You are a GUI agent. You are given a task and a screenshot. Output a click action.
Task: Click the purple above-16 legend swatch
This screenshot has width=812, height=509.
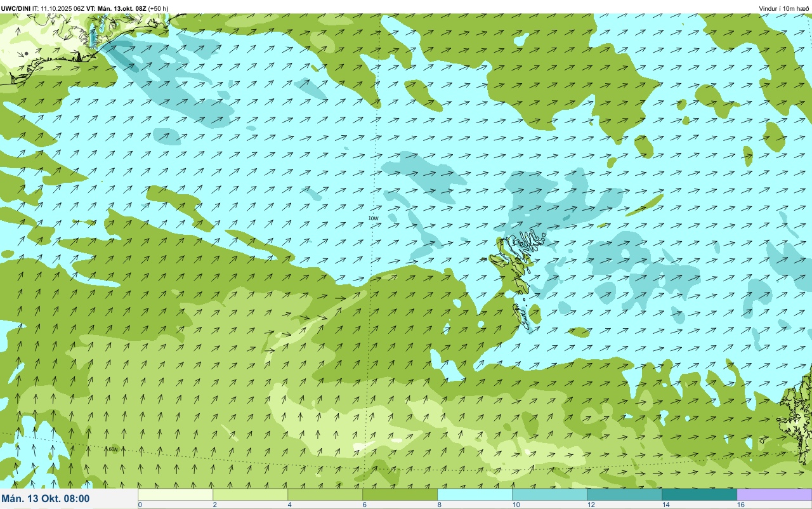point(775,494)
